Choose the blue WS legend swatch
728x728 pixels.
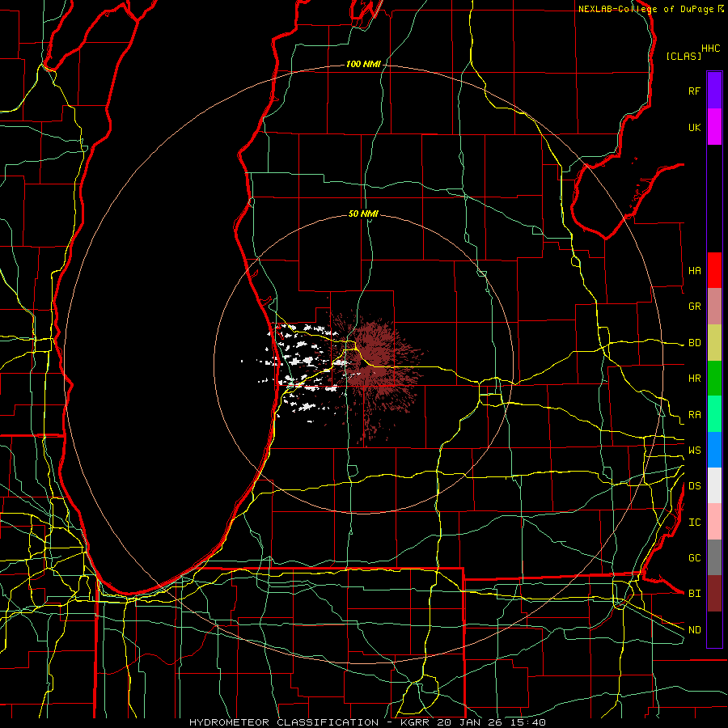coord(714,450)
